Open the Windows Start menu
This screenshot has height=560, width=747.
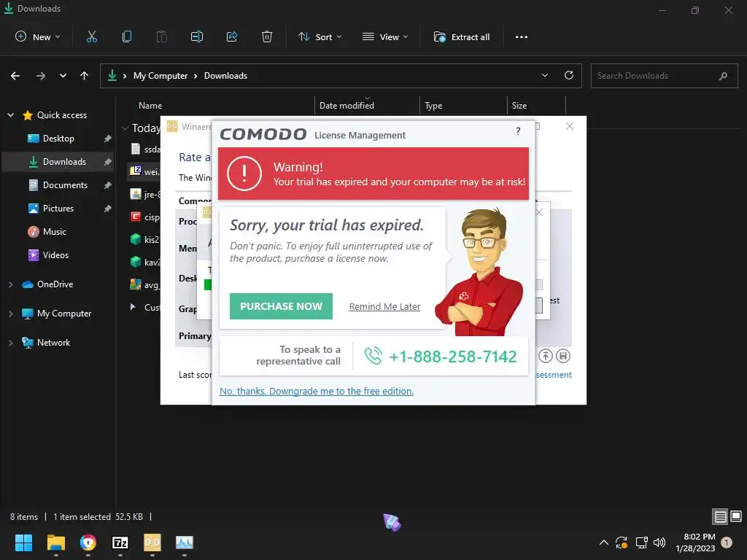click(23, 542)
